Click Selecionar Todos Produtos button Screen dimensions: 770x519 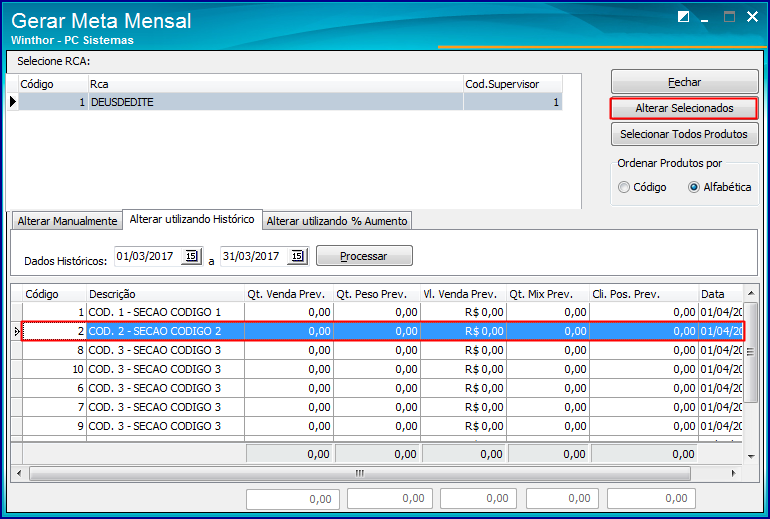click(x=685, y=134)
